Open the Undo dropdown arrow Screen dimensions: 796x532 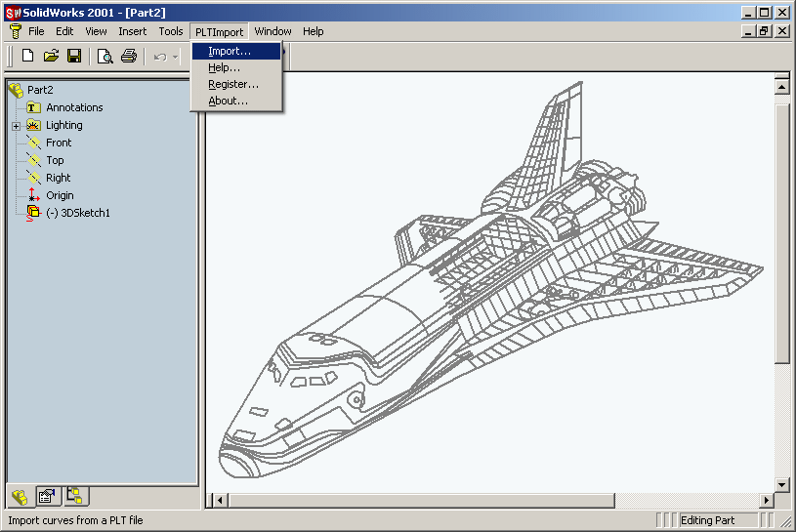(175, 57)
